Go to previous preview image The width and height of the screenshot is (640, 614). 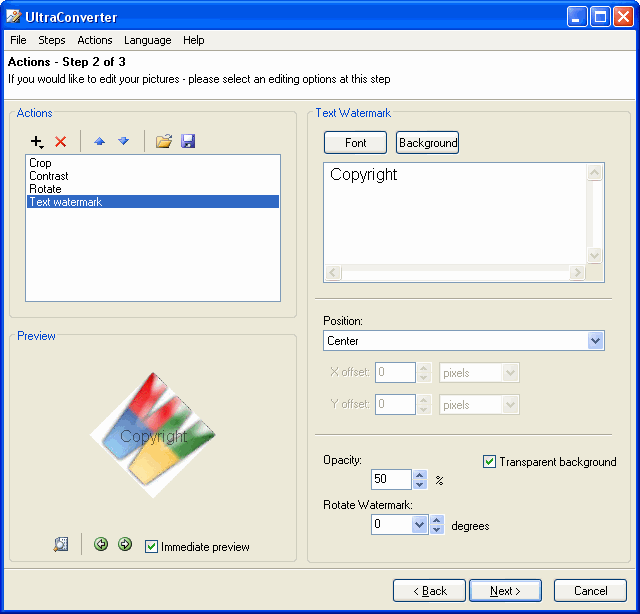click(101, 544)
